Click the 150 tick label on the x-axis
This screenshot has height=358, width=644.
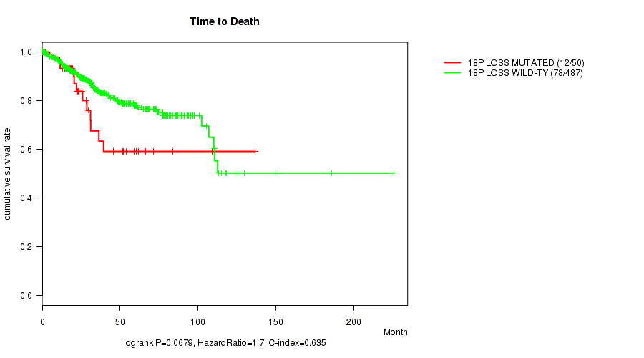[276, 318]
